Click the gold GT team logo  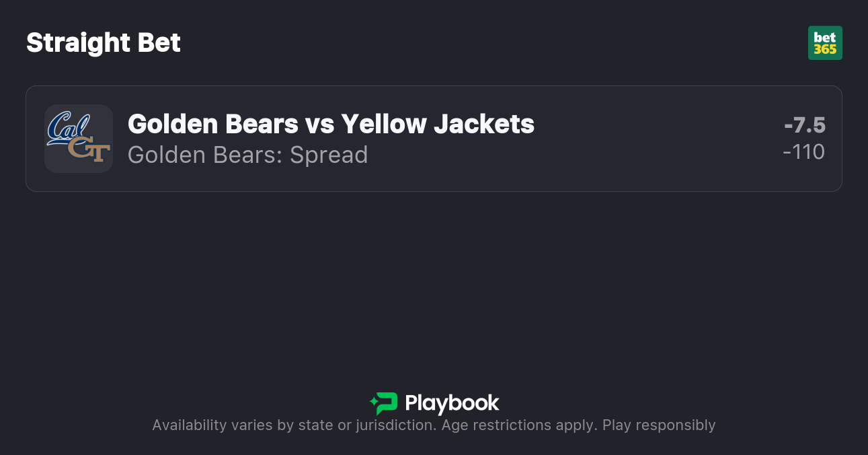[89, 151]
